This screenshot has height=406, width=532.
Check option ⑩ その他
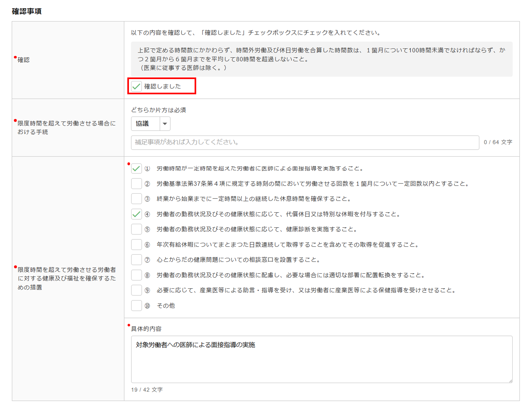pyautogui.click(x=136, y=306)
